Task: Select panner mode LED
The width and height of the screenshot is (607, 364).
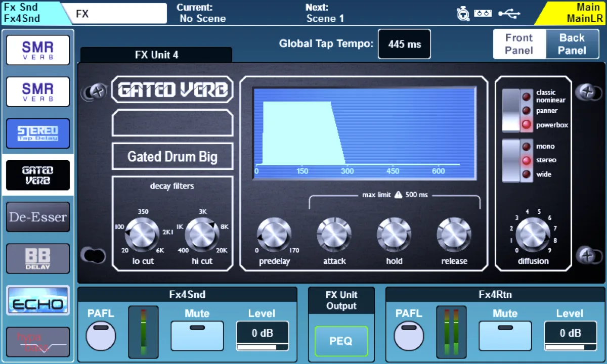Action: click(x=527, y=110)
